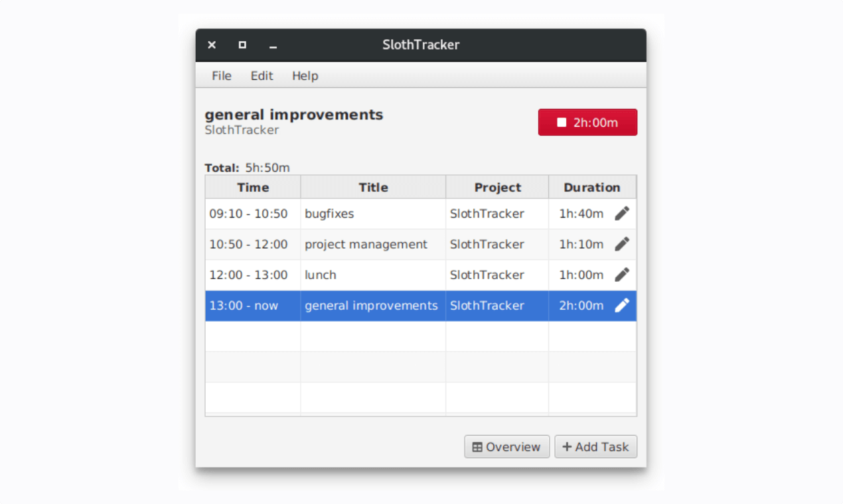Screen dimensions: 843x504
Task: Click the pencil icon for lunch row
Action: point(622,275)
